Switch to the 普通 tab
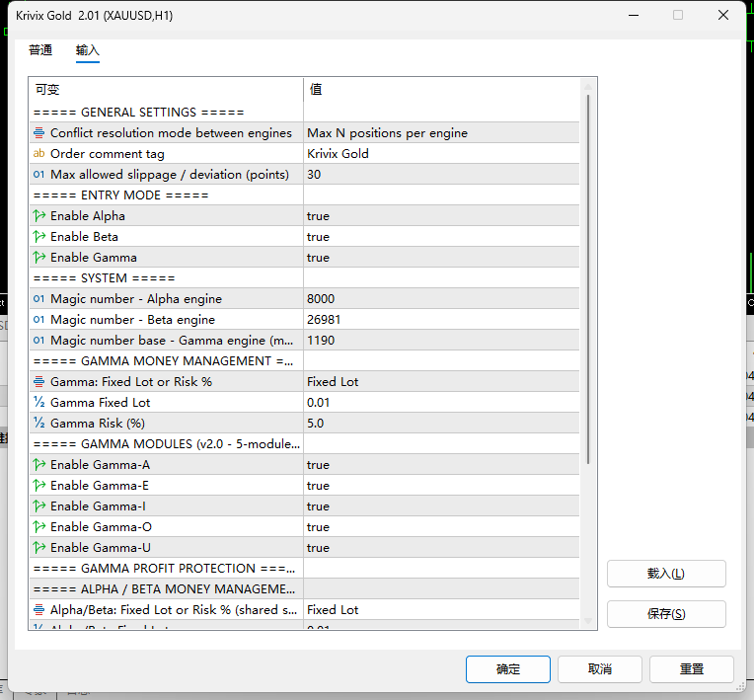Image resolution: width=754 pixels, height=700 pixels. 40,50
